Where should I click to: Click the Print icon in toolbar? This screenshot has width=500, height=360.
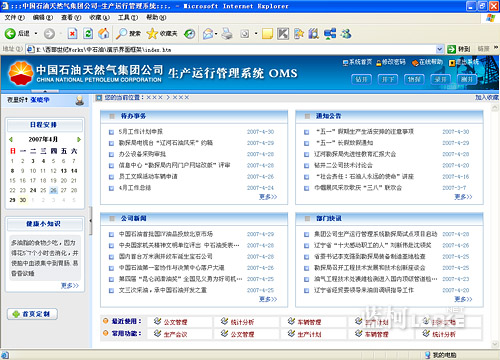(227, 33)
